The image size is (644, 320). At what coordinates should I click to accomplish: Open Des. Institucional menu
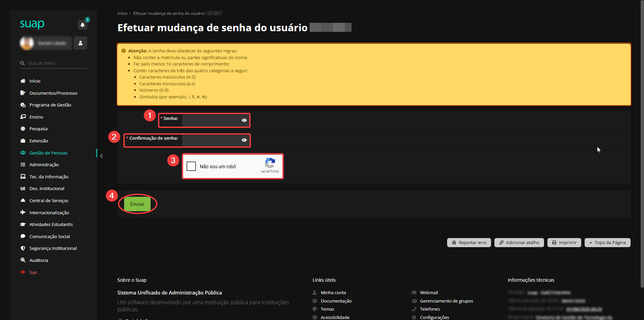click(x=47, y=188)
